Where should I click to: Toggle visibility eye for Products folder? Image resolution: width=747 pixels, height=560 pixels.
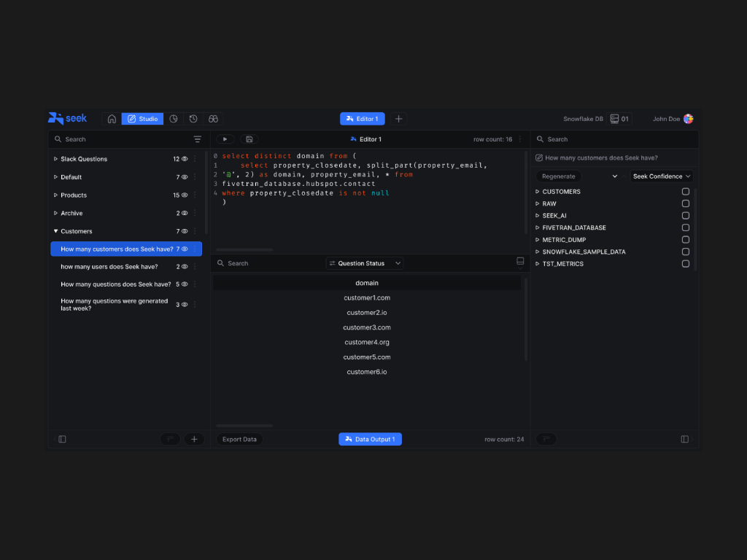(x=185, y=195)
